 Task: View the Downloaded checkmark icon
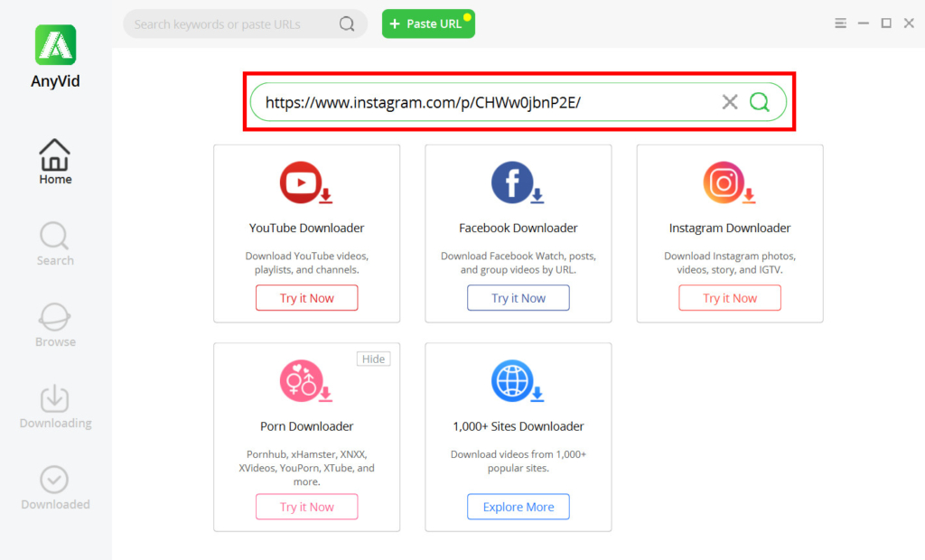tap(55, 479)
